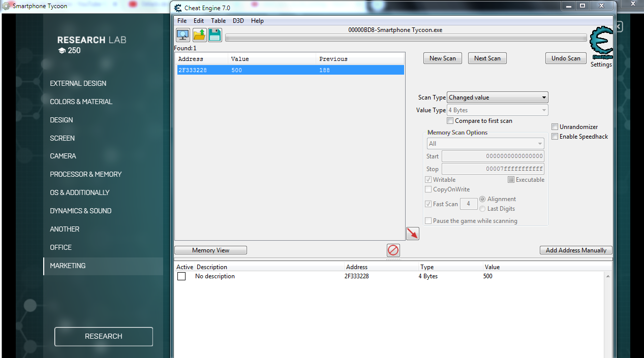Screen dimensions: 644x358
Task: Toggle the CopyOnWrite checkbox
Action: [x=428, y=189]
